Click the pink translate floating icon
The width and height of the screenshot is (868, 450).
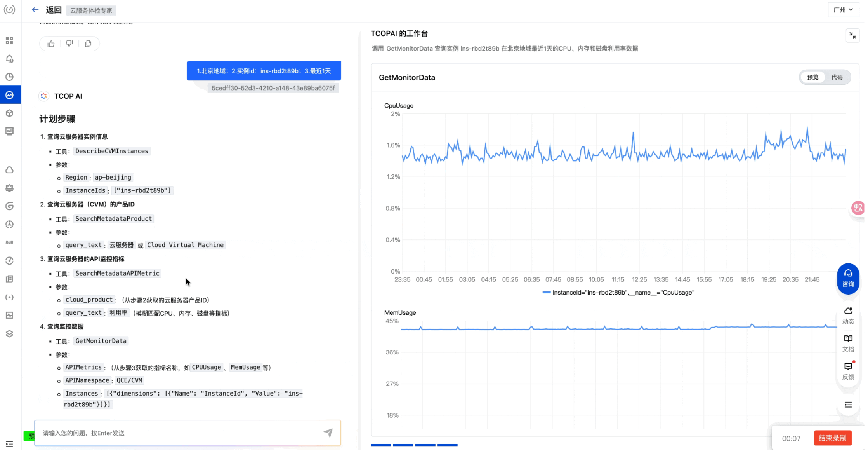(858, 208)
